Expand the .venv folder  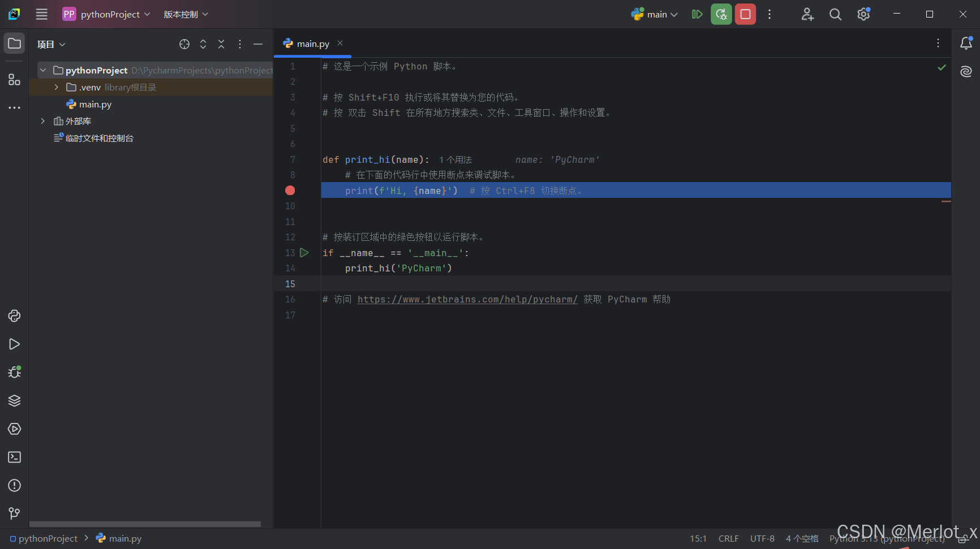pos(56,87)
